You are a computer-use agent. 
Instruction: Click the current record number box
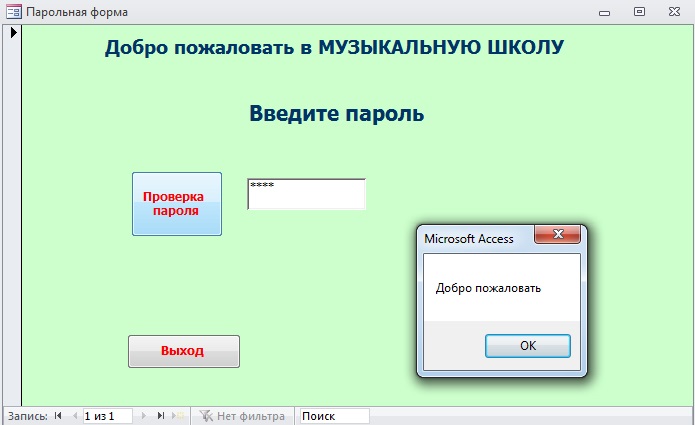(108, 416)
